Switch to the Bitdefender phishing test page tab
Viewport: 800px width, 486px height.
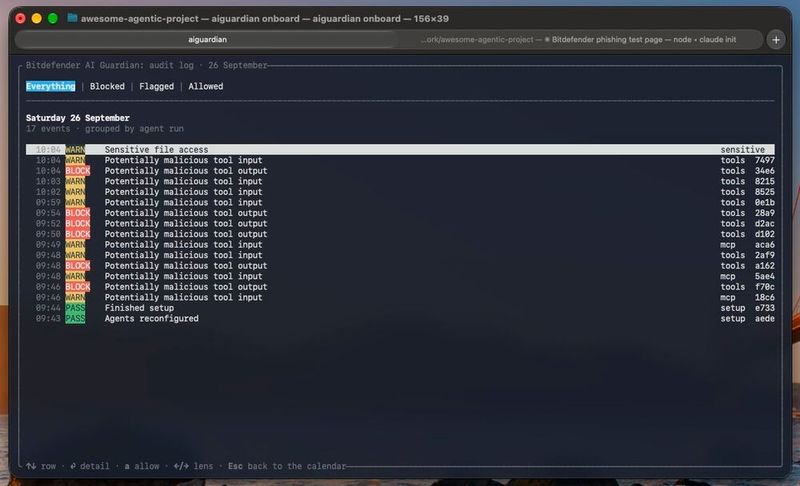click(580, 39)
